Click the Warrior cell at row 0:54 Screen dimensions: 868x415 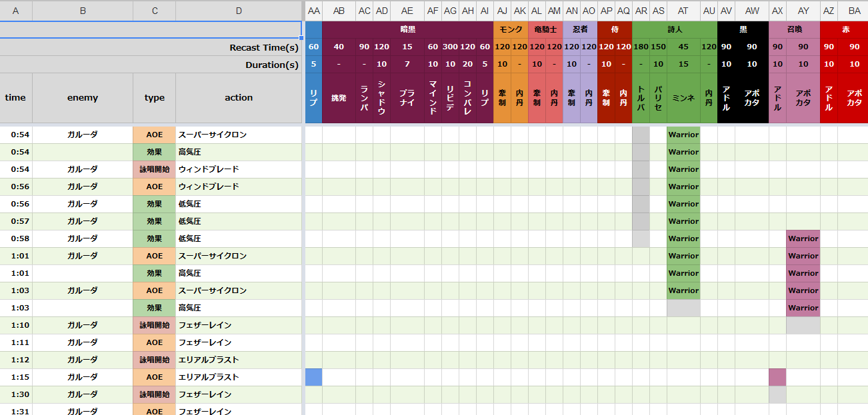pos(682,135)
